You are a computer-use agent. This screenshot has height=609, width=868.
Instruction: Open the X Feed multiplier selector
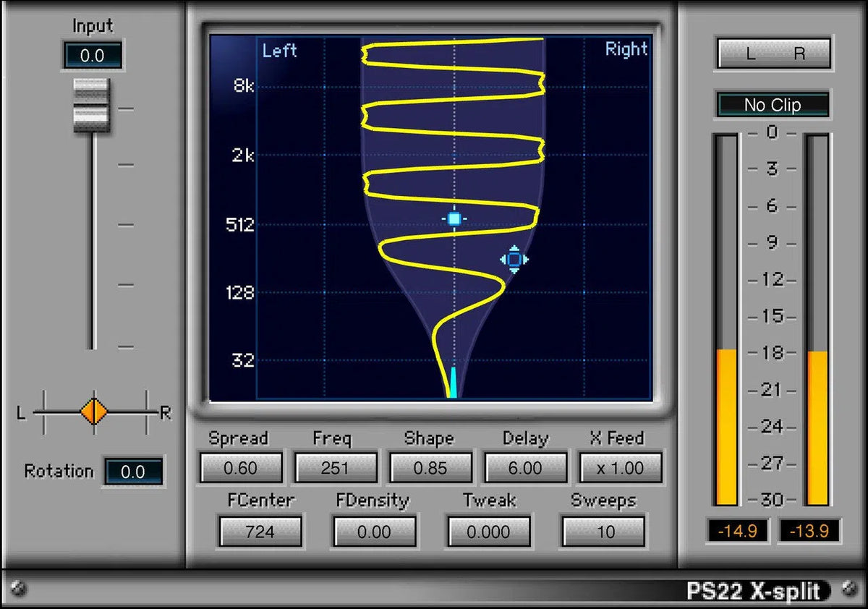(620, 468)
